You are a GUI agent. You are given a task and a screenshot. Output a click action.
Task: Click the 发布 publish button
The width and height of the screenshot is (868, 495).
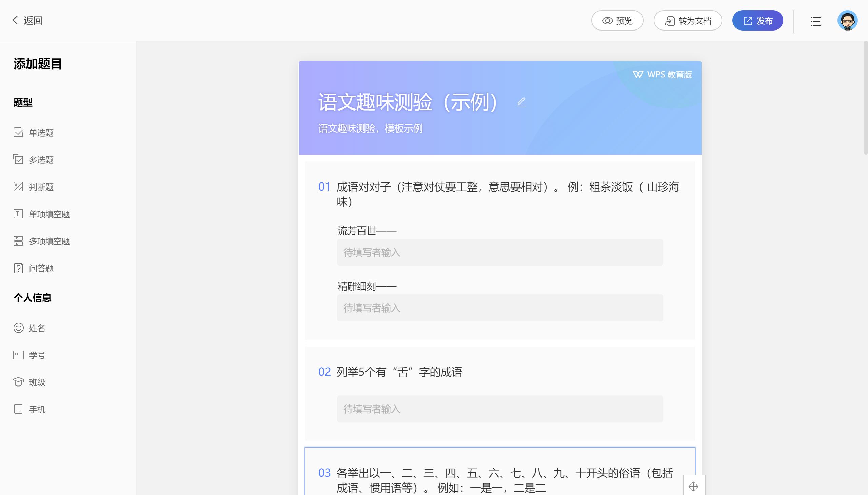[x=757, y=20]
